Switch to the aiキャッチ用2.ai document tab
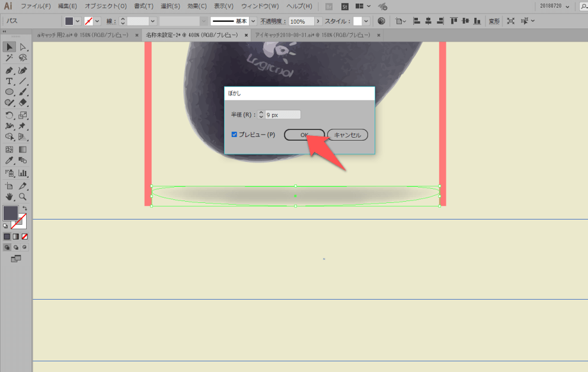 (83, 35)
